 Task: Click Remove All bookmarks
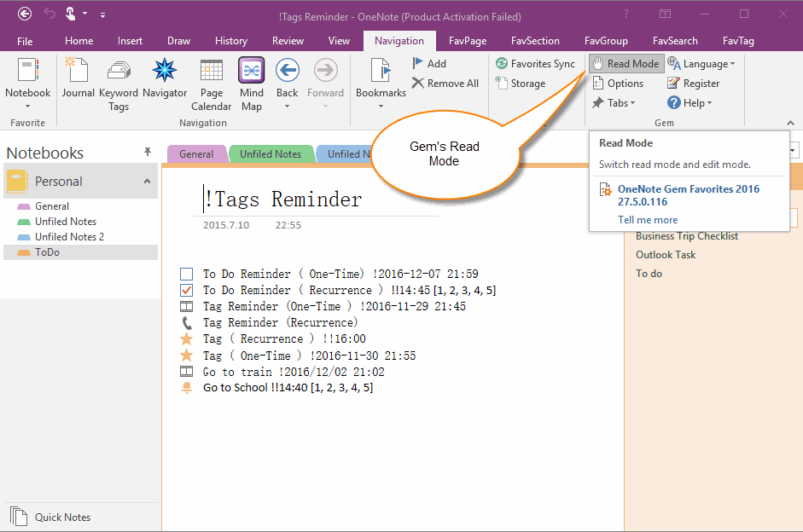445,83
